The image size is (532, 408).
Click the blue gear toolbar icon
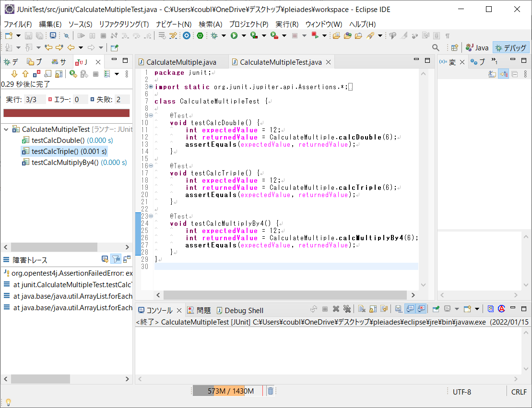(x=186, y=35)
